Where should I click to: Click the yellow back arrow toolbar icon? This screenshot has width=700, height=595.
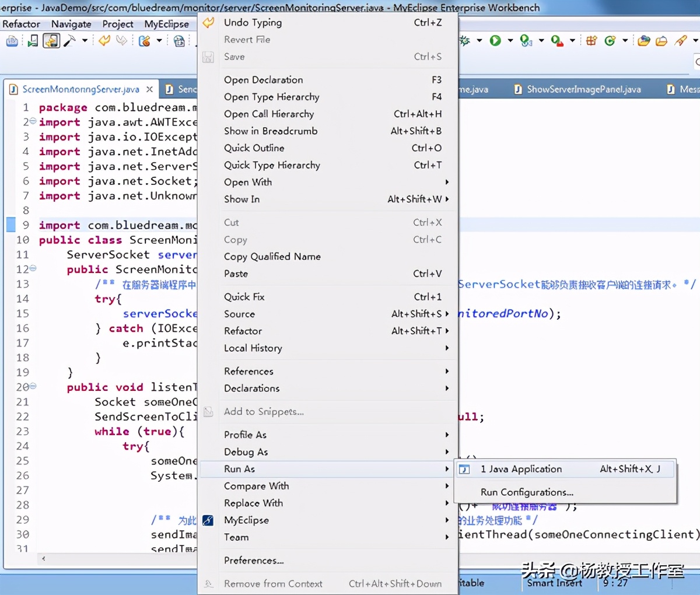tap(104, 40)
